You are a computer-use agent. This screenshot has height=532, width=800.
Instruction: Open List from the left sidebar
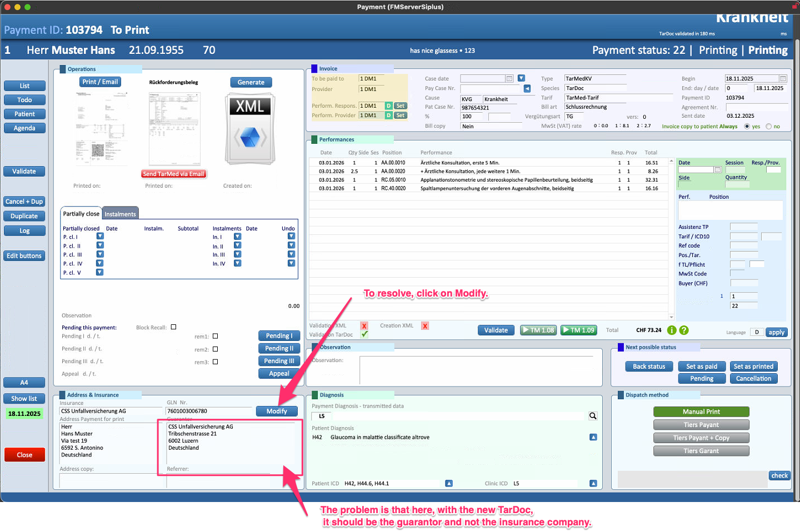pos(24,86)
